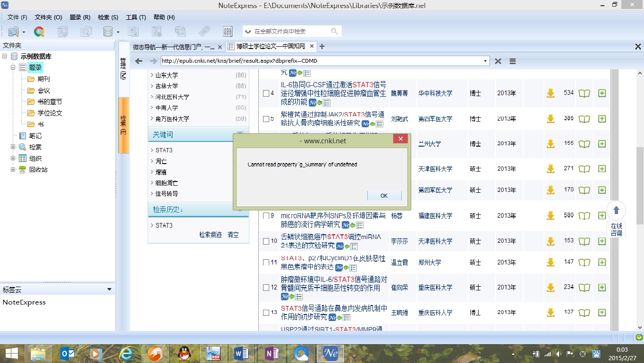644x363 pixels.
Task: Tick checkbox for result 5
Action: coord(266,119)
